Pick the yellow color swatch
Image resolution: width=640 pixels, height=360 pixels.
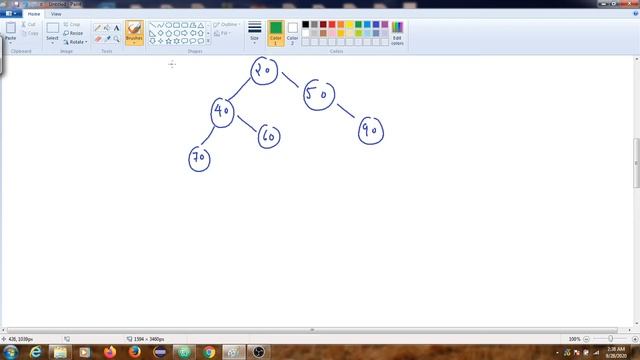(x=349, y=24)
